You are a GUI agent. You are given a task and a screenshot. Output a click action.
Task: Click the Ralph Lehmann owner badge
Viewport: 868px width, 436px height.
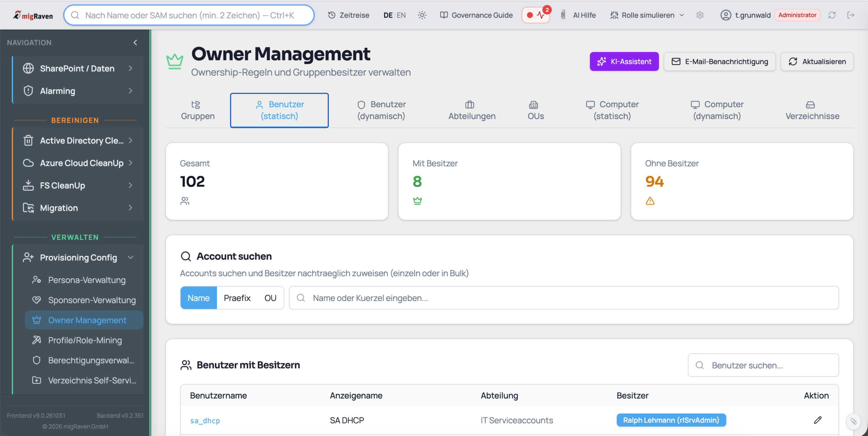671,420
